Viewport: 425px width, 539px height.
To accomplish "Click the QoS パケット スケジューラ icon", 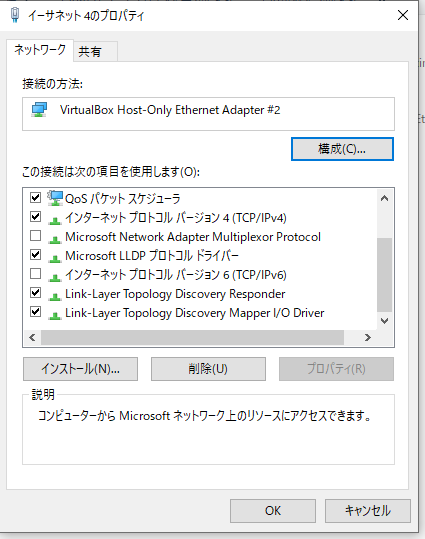I will click(x=55, y=198).
